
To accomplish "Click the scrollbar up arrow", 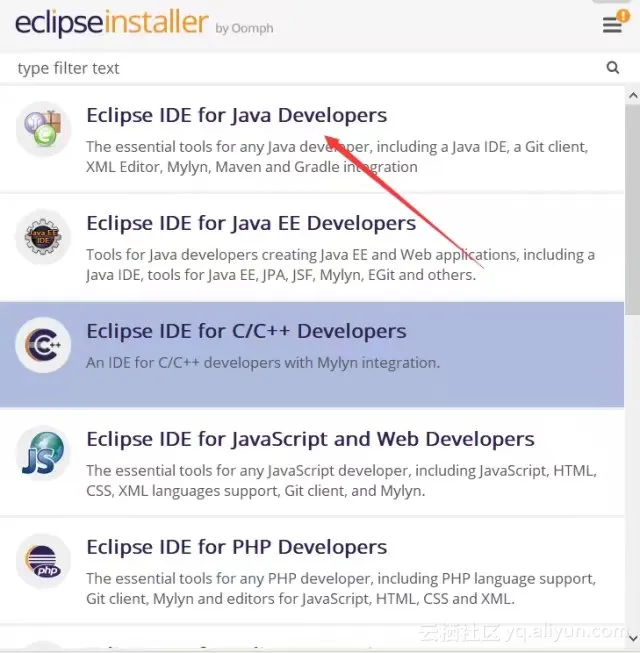I will click(x=633, y=95).
